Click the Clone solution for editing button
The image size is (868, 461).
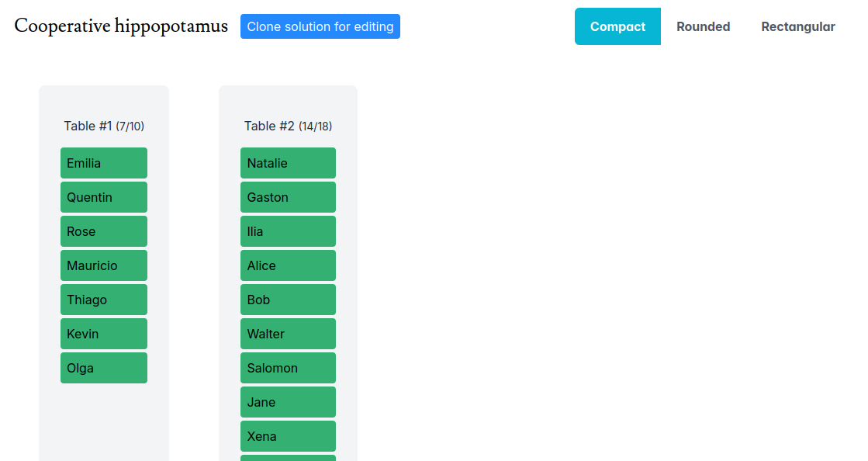320,26
